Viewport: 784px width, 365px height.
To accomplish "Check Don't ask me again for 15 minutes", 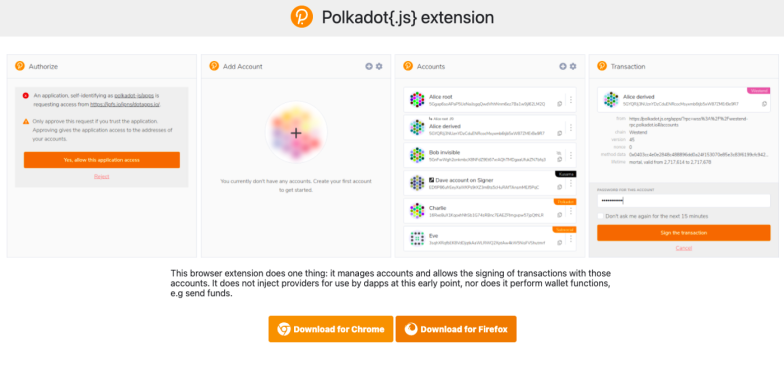I will 600,216.
